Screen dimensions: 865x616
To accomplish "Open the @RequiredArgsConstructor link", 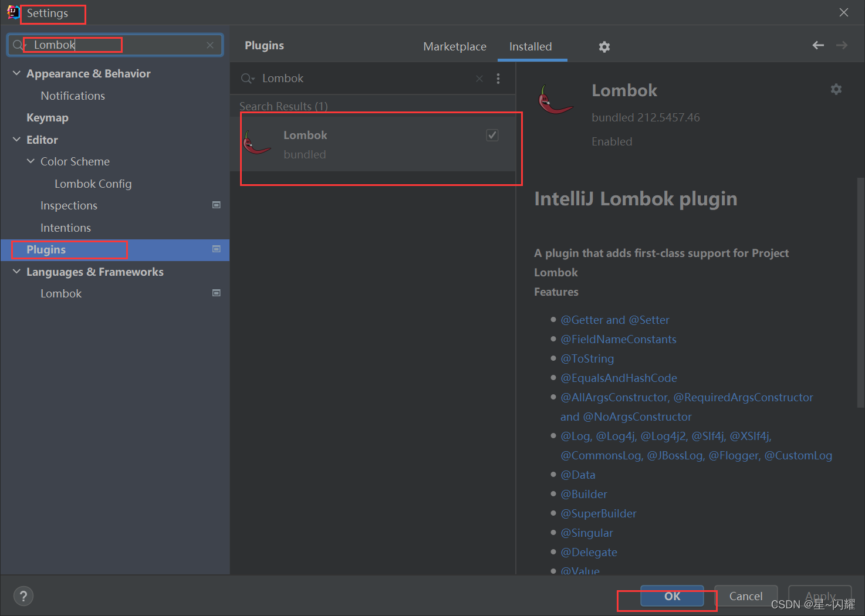I will point(744,397).
